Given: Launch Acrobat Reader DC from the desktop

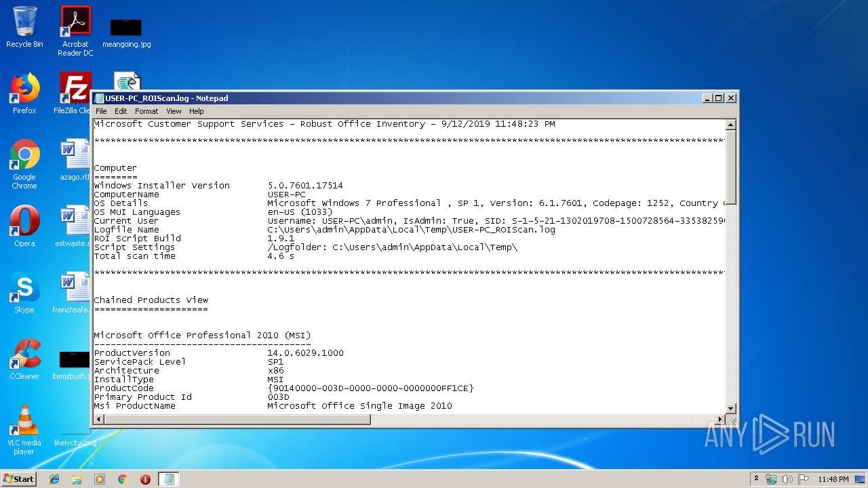Looking at the screenshot, I should [x=75, y=30].
